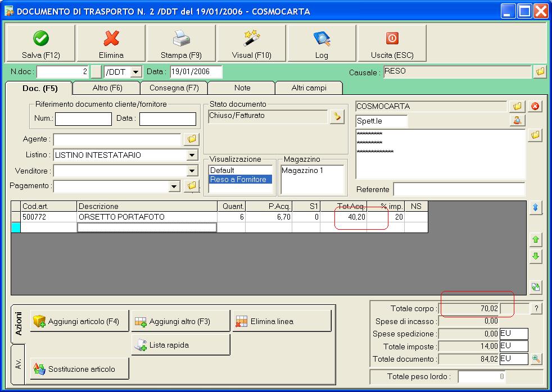Click Cod.art. column header
Screen dimensions: 552x392
[x=48, y=206]
